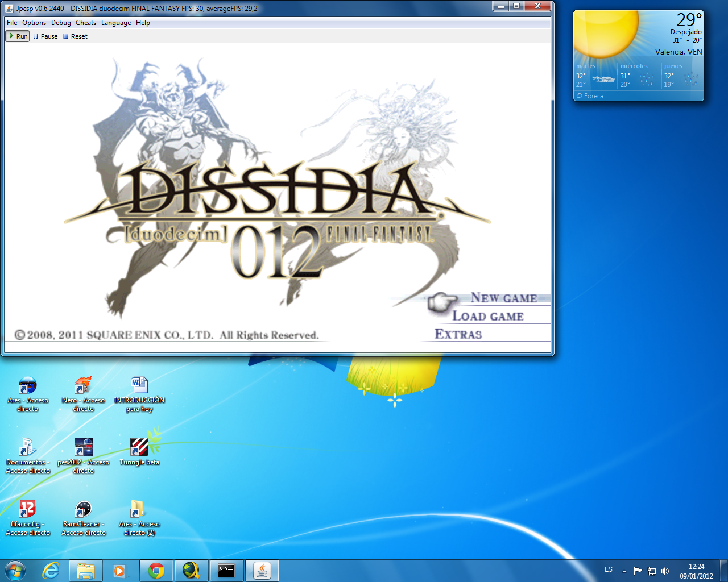The image size is (728, 582).
Task: Select Extras on the title screen
Action: tap(458, 334)
